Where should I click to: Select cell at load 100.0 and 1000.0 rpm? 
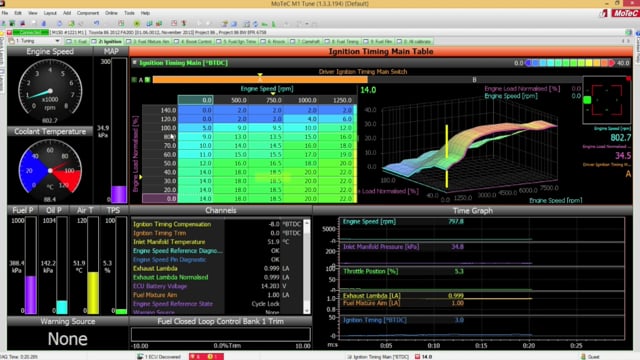pyautogui.click(x=300, y=128)
